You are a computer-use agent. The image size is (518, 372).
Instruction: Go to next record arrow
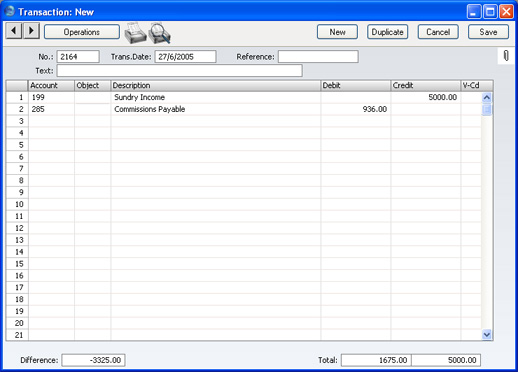[31, 31]
